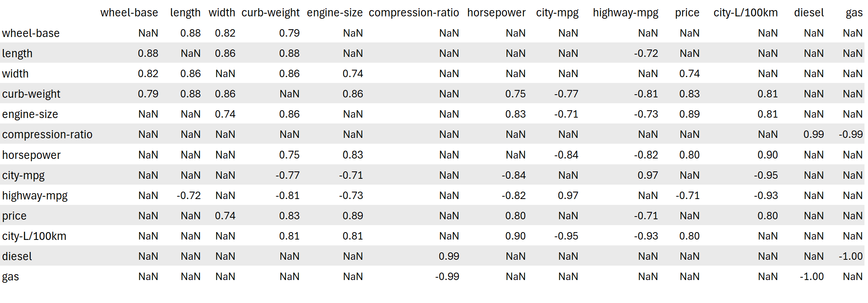The image size is (868, 303).
Task: Select the -0.95 cell in the city-L/100km row
Action: click(566, 236)
